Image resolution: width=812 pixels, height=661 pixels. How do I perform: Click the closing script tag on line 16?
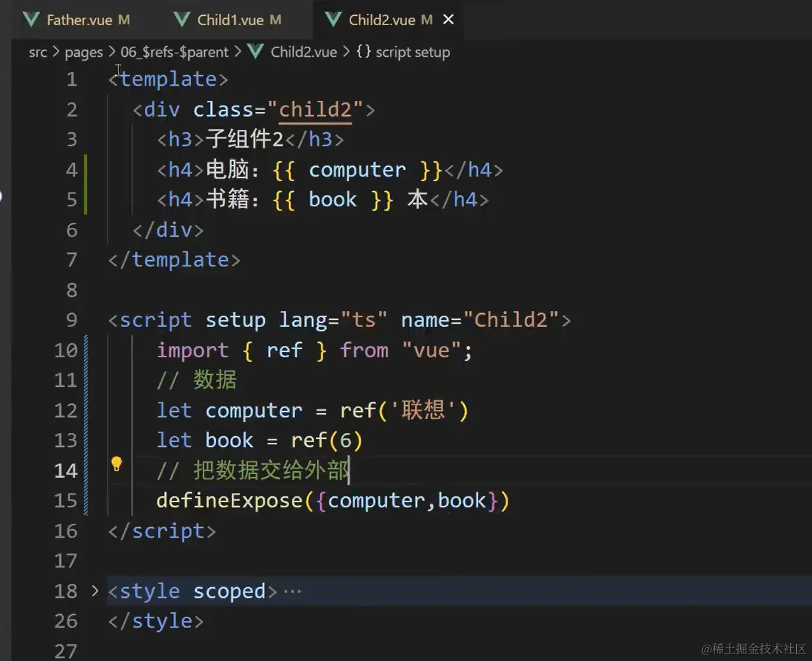pyautogui.click(x=162, y=531)
